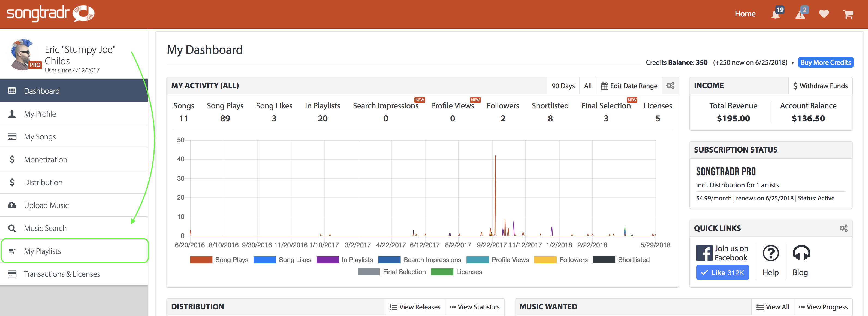This screenshot has height=316, width=868.
Task: Click View All in Music Wanted
Action: 772,307
